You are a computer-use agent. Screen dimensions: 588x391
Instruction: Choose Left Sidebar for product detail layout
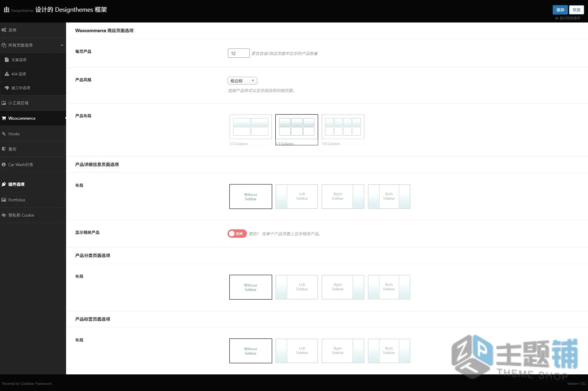click(x=297, y=197)
